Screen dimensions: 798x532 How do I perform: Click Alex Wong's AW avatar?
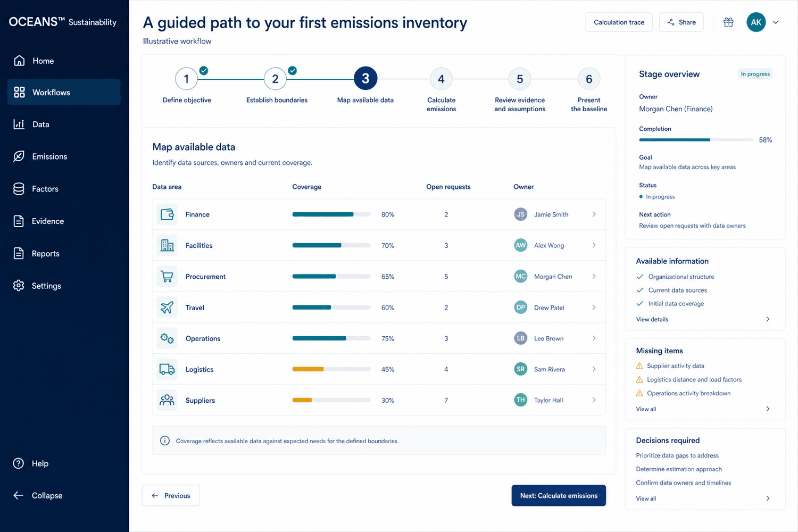tap(521, 245)
